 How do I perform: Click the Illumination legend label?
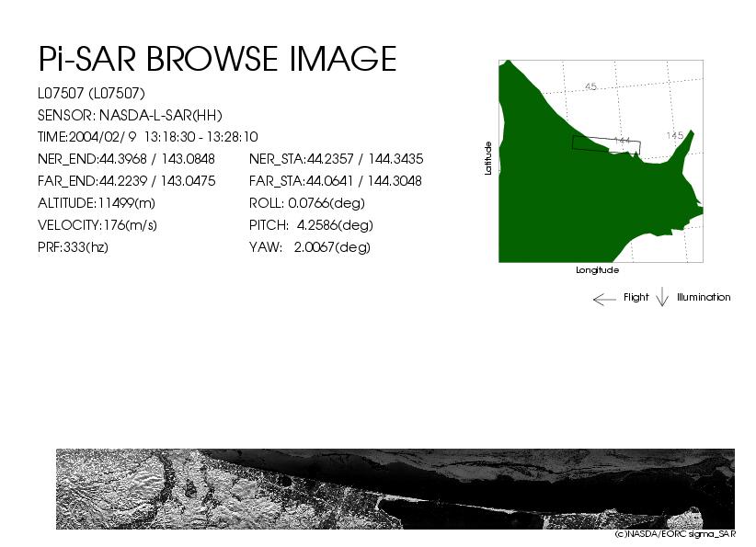coord(704,297)
